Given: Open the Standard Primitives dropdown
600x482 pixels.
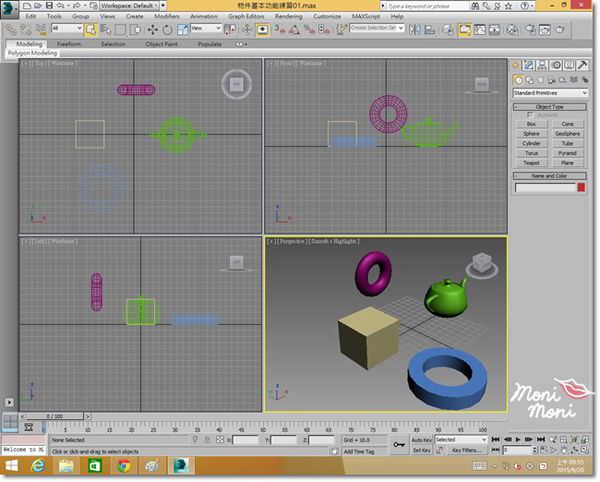Looking at the screenshot, I should pyautogui.click(x=549, y=92).
